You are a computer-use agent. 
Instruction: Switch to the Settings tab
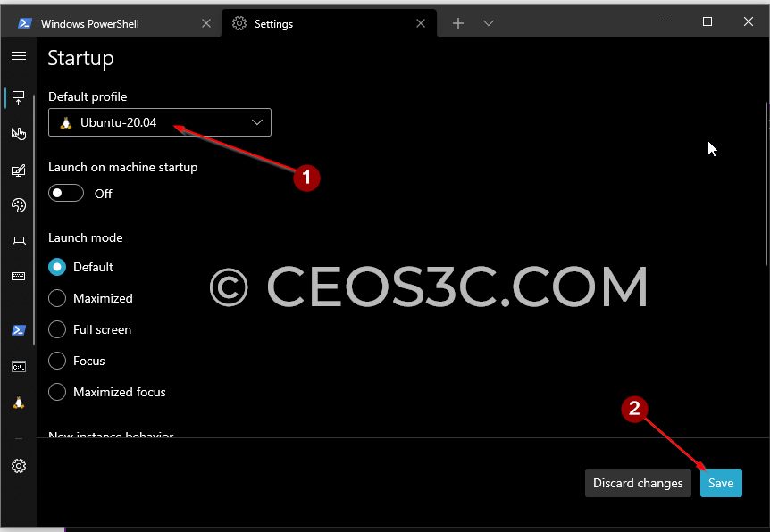point(329,23)
